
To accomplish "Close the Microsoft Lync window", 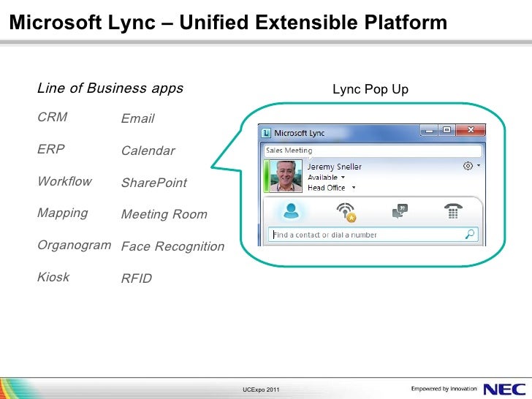I will coord(471,130).
